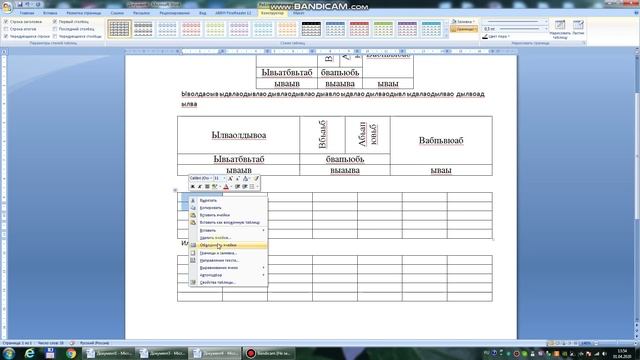Click the highlight color icon in mini toolbar
The image size is (640, 360).
(x=214, y=187)
